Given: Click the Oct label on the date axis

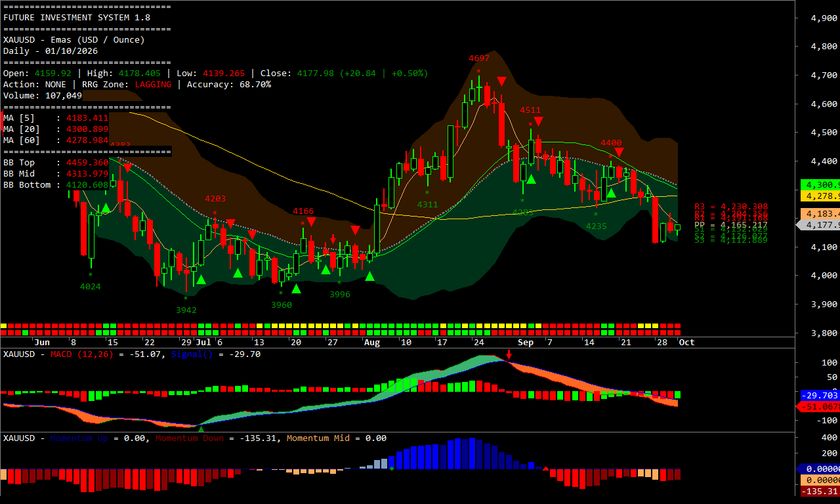Looking at the screenshot, I should coord(686,343).
